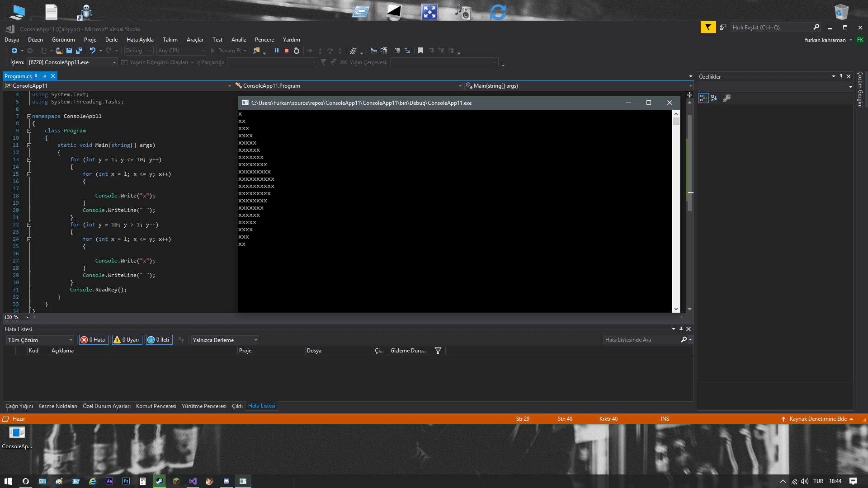Click the Find in Files icon
This screenshot has width=868, height=488.
point(256,51)
